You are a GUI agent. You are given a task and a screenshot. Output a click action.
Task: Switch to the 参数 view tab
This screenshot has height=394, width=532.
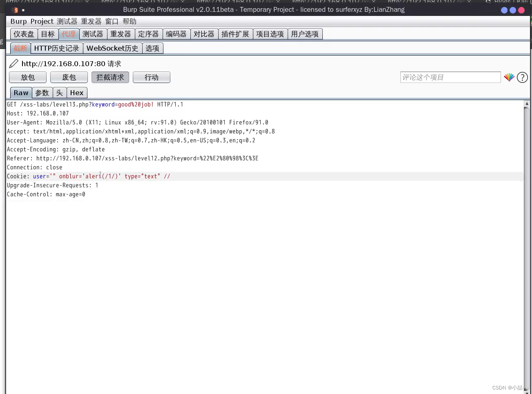pos(42,93)
